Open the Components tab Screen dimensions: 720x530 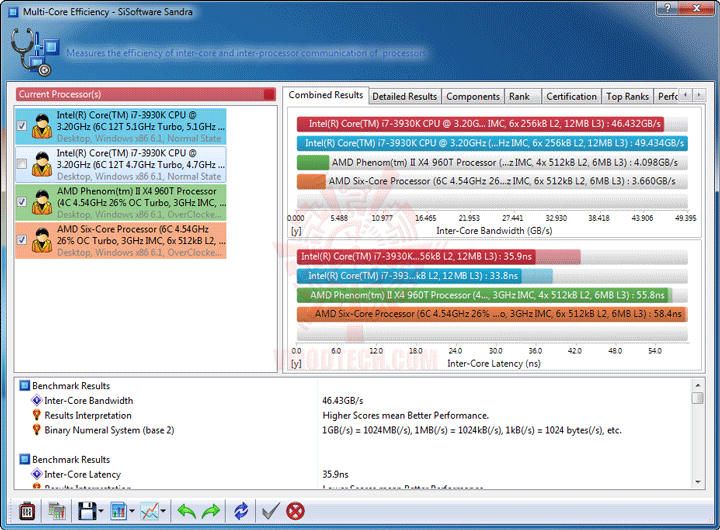click(472, 96)
